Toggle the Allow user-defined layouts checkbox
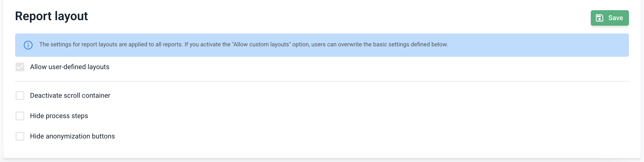The image size is (644, 162). 20,67
